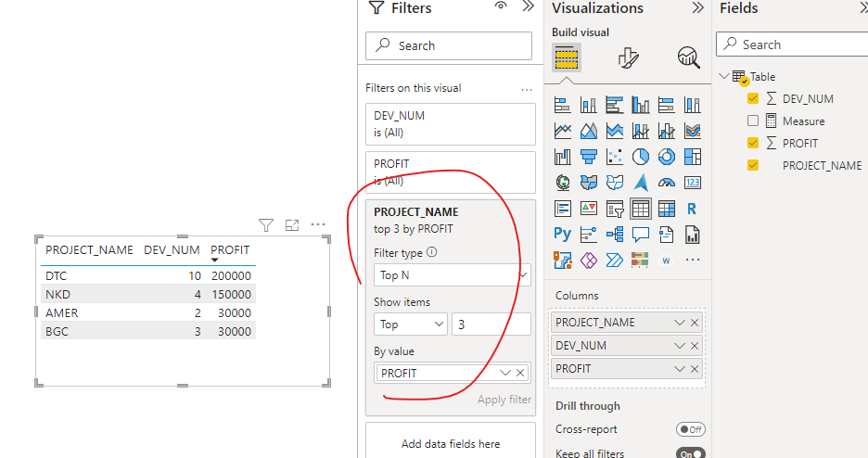The width and height of the screenshot is (868, 458).
Task: Open the Filter type Top N dropdown
Action: tap(452, 275)
